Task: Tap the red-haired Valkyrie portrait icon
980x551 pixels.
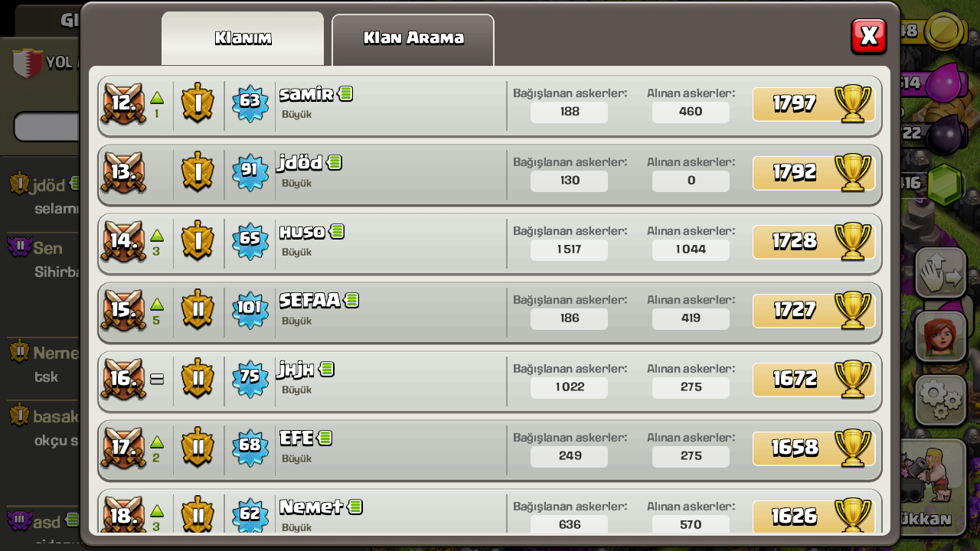Action: click(941, 336)
